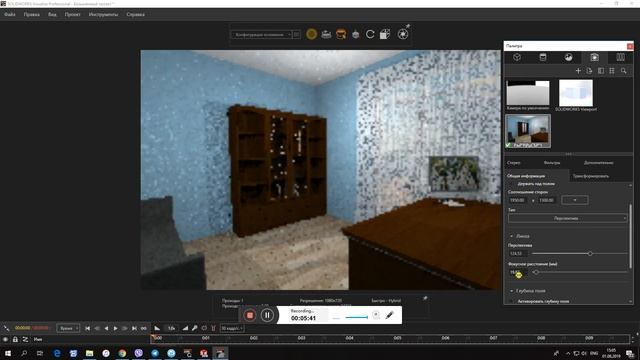Click the aspect ratio width field
Screen dimensions: 640x360
coord(519,200)
